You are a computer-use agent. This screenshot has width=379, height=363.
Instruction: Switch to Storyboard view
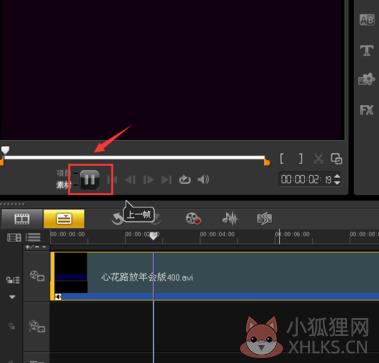click(22, 219)
